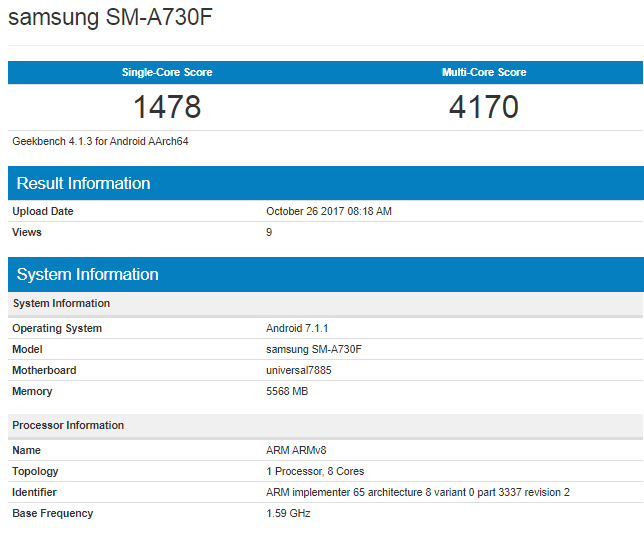Image resolution: width=644 pixels, height=536 pixels.
Task: Click the Operating System row label
Action: (57, 328)
